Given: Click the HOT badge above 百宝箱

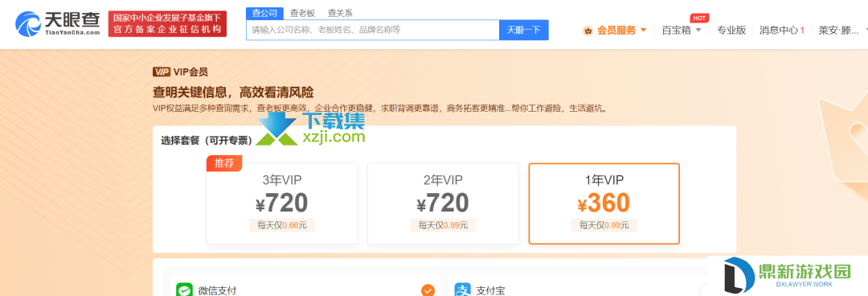Looking at the screenshot, I should pos(700,18).
